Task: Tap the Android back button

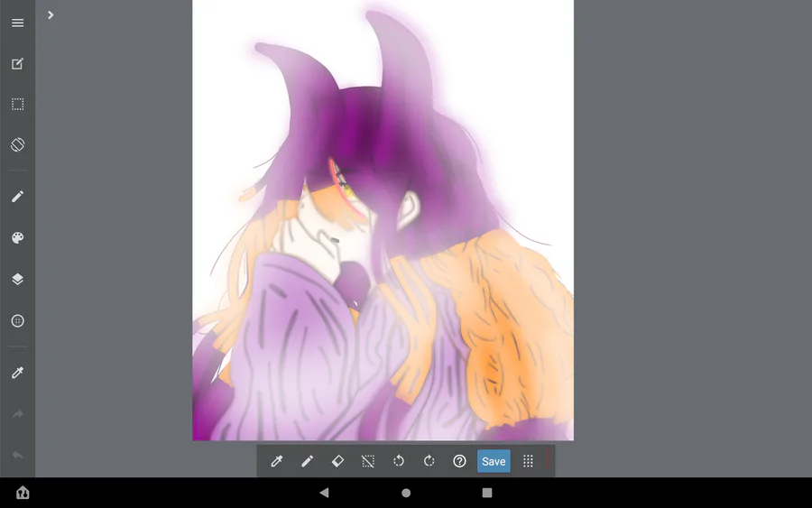Action: pos(324,493)
